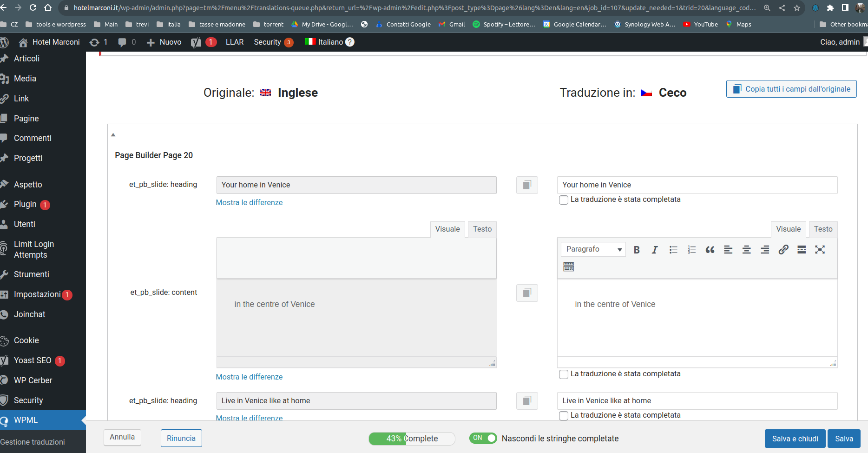The height and width of the screenshot is (453, 868).
Task: Click Annulla button
Action: [x=122, y=437]
